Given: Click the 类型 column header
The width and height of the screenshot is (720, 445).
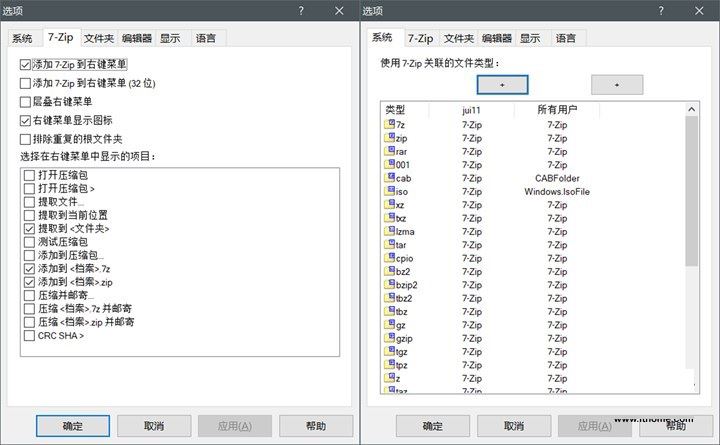Looking at the screenshot, I should coord(405,110).
